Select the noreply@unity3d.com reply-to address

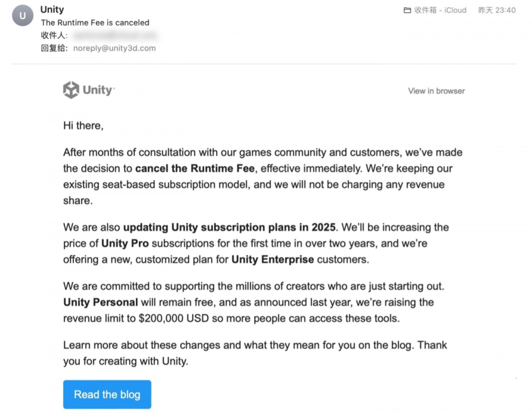pyautogui.click(x=114, y=48)
